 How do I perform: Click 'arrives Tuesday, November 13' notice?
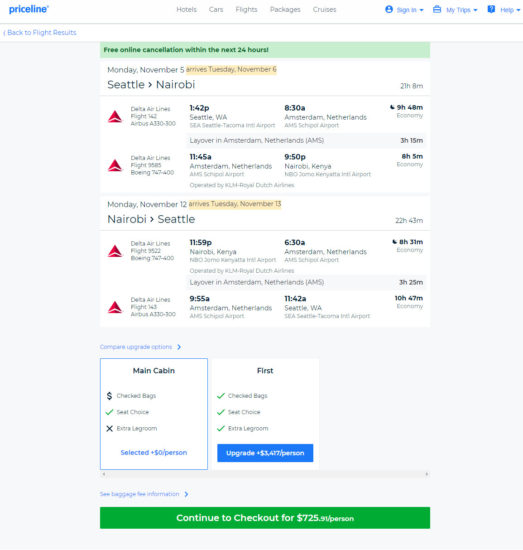pyautogui.click(x=235, y=204)
